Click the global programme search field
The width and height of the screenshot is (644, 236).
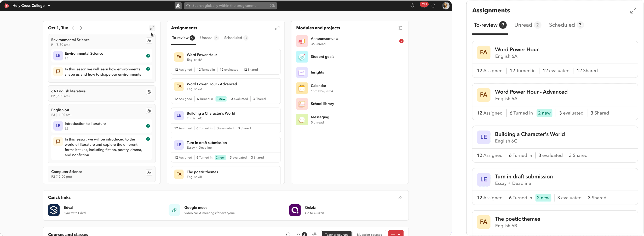tap(231, 6)
